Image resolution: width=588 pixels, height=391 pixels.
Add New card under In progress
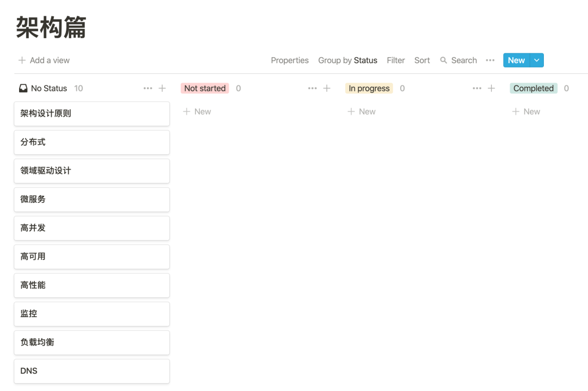(362, 111)
